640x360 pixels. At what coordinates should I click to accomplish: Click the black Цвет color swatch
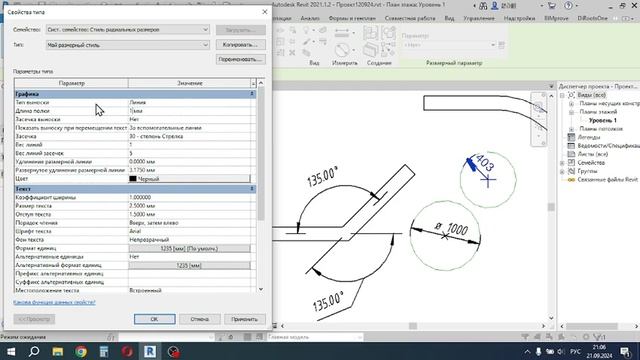pos(133,179)
